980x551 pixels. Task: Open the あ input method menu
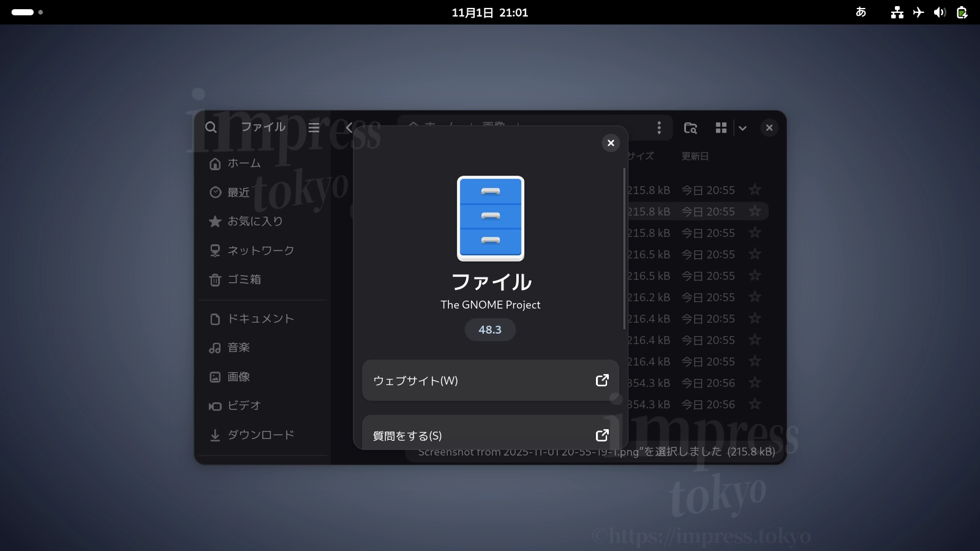coord(861,12)
